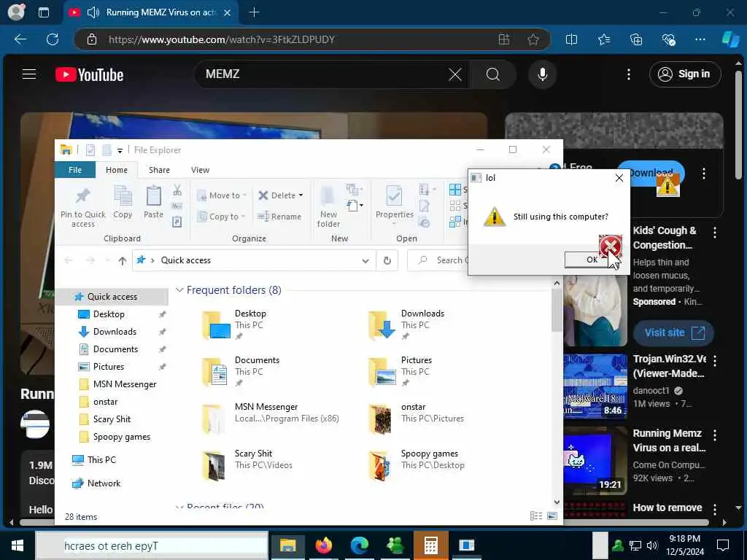Open the Delete dropdown arrow

coord(301,195)
